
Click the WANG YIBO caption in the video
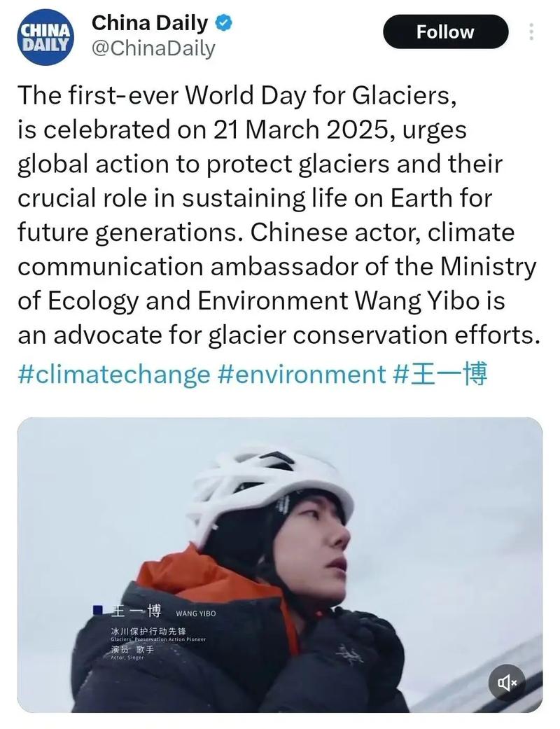click(196, 613)
